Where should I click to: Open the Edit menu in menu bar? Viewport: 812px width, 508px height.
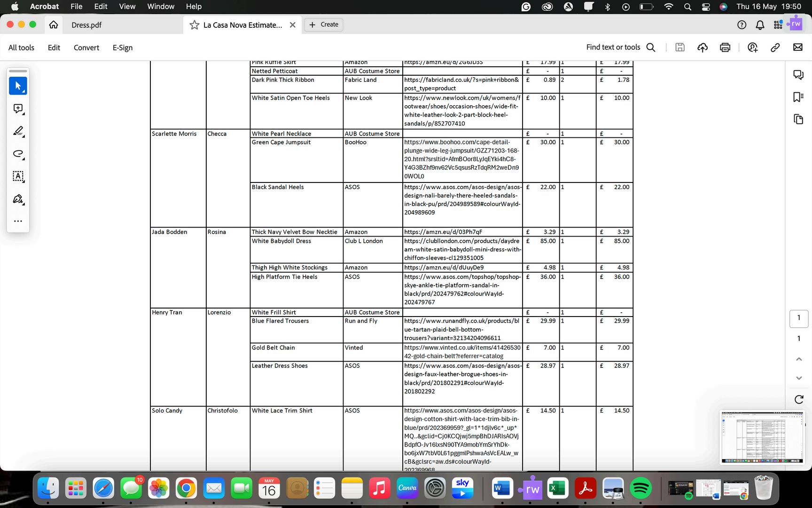click(101, 7)
